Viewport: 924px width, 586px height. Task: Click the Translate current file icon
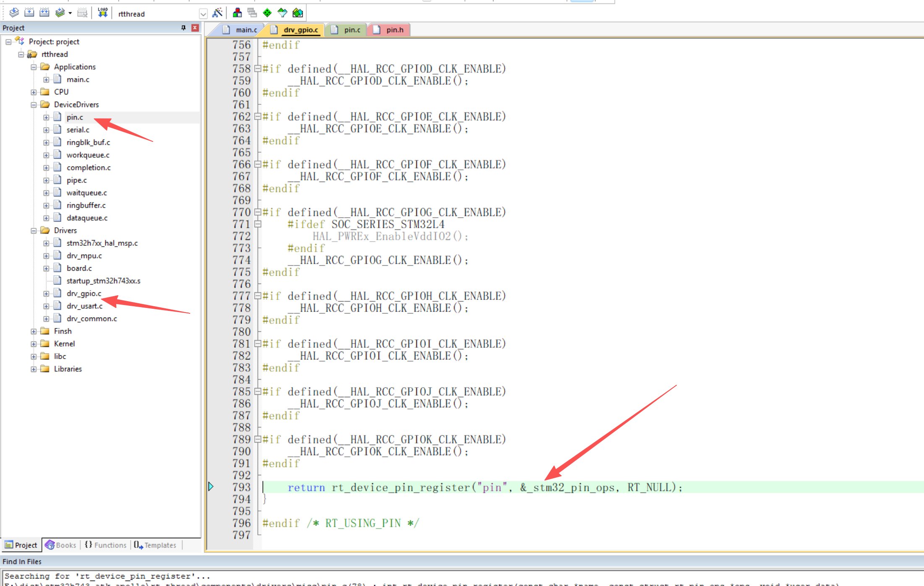[14, 13]
